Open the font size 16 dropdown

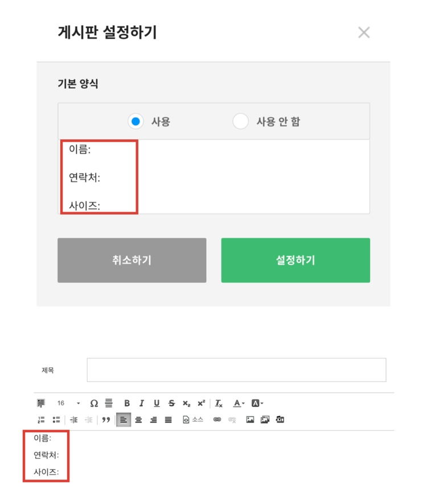(x=68, y=403)
